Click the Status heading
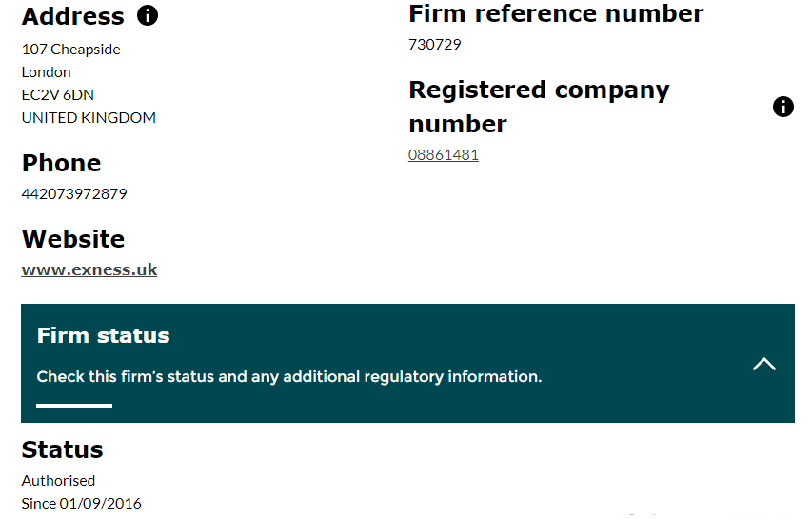This screenshot has width=812, height=519. [x=62, y=449]
